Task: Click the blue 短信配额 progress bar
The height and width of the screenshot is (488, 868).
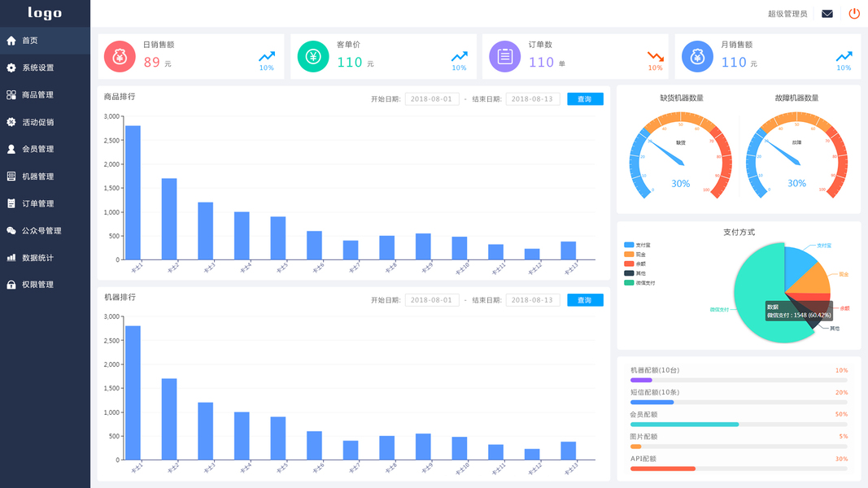Action: 652,403
